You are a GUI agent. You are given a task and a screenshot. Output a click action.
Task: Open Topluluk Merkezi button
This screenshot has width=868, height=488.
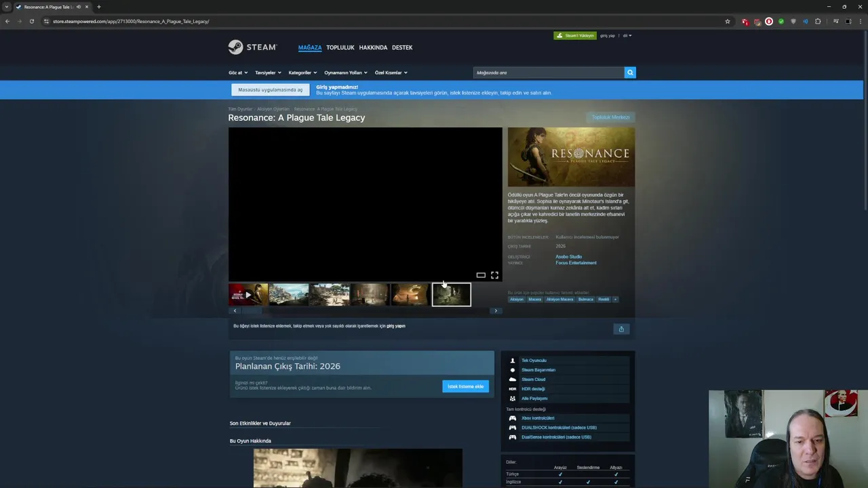coord(610,117)
